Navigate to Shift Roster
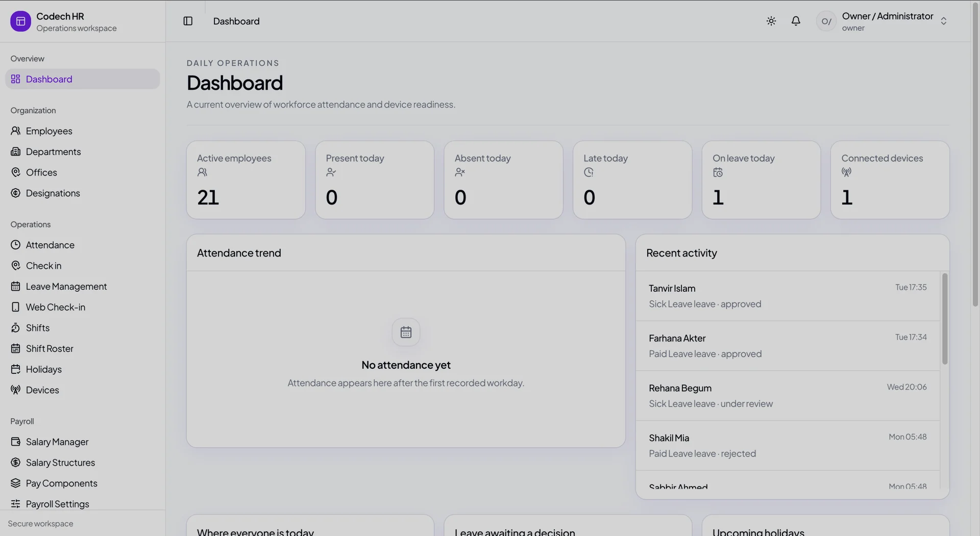The width and height of the screenshot is (980, 536). (x=83, y=349)
